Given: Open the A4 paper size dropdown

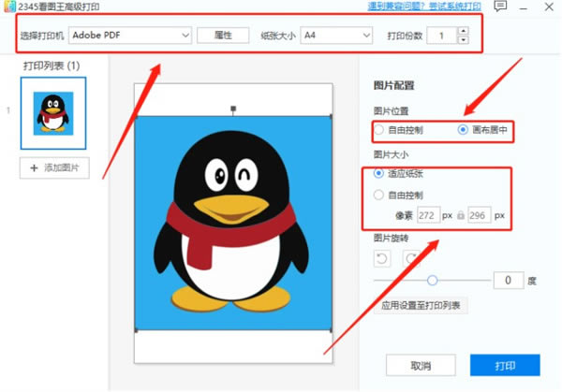Looking at the screenshot, I should [x=336, y=36].
